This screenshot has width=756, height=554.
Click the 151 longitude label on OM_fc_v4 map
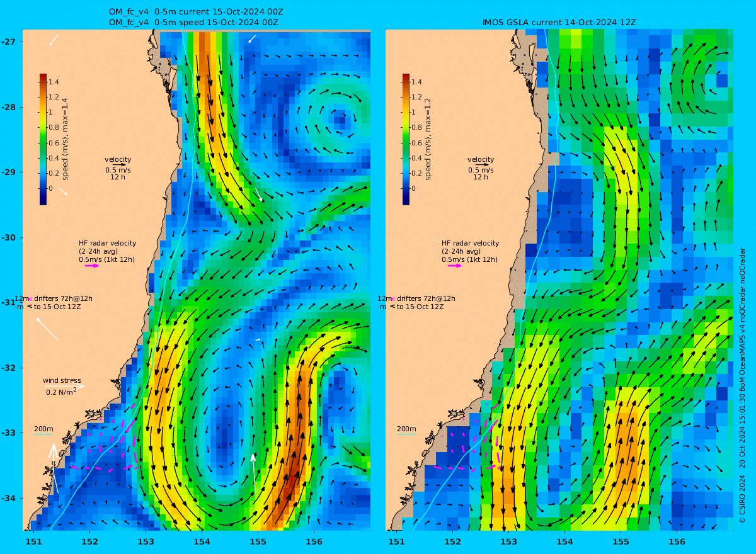click(x=34, y=541)
